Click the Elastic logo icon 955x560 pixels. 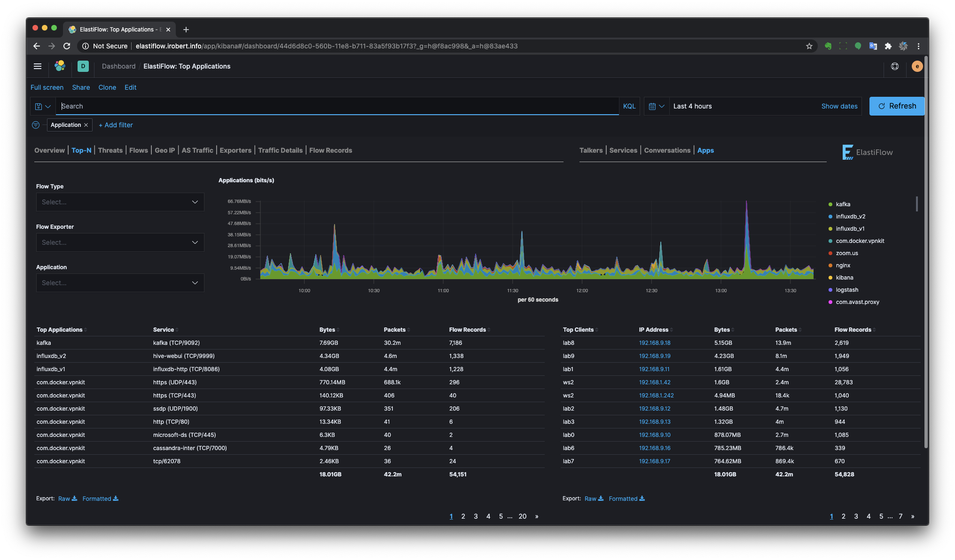point(60,66)
